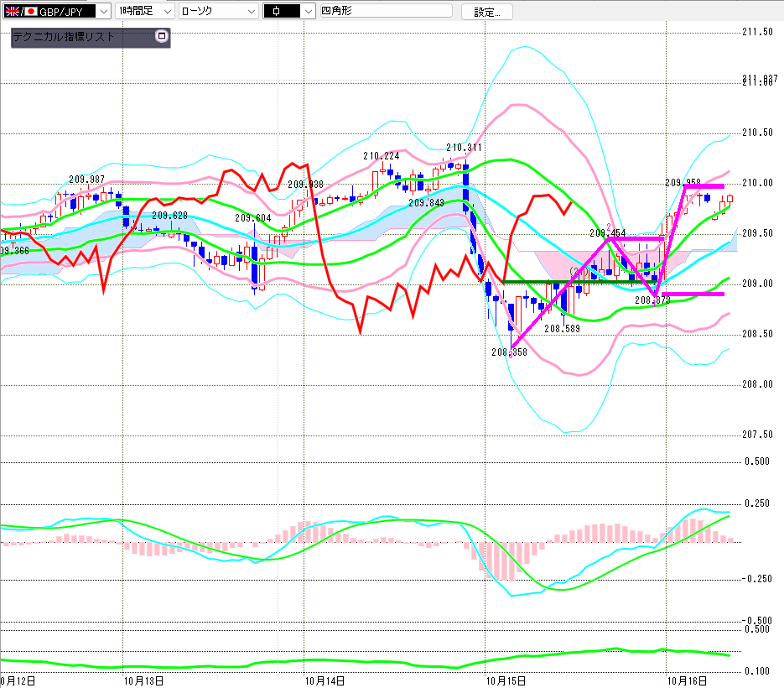
Task: Click the 208.358 low price label
Action: pos(510,352)
